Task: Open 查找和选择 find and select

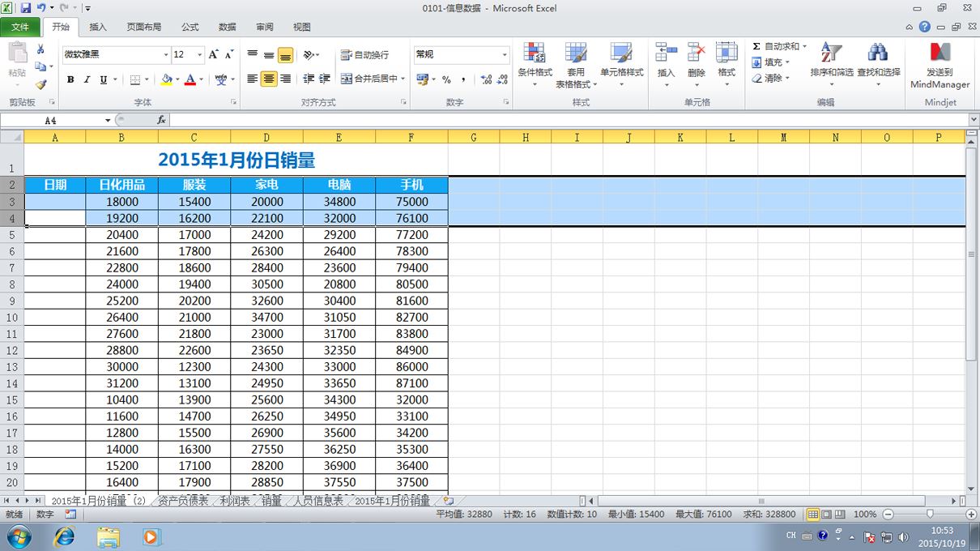Action: click(879, 65)
